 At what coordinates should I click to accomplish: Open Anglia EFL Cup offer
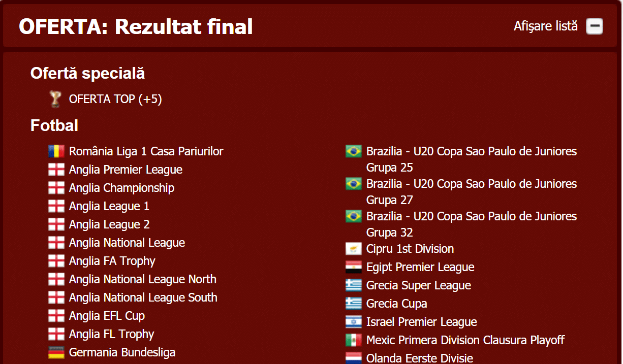pyautogui.click(x=107, y=316)
